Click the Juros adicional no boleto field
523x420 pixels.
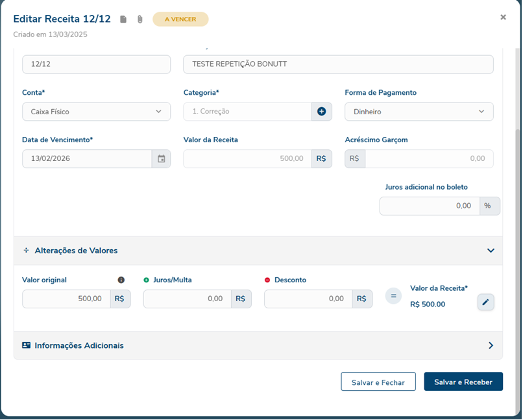[x=430, y=206]
